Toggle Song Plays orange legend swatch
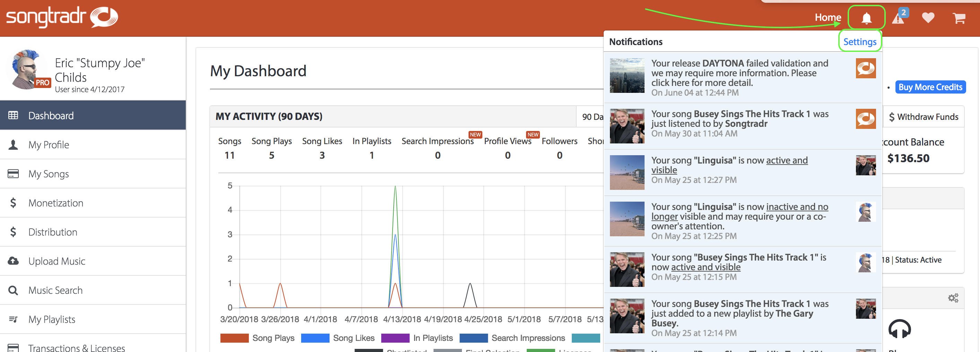 [x=234, y=338]
